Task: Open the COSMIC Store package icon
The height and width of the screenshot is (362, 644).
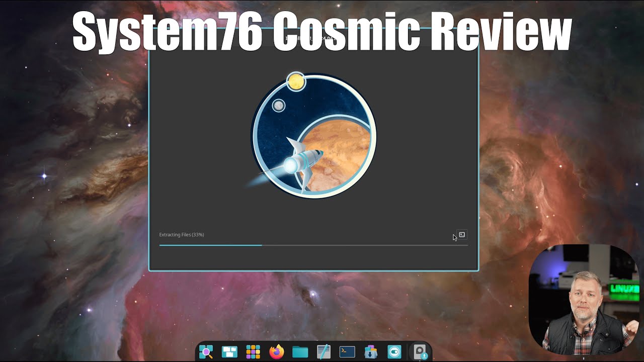Action: point(371,352)
